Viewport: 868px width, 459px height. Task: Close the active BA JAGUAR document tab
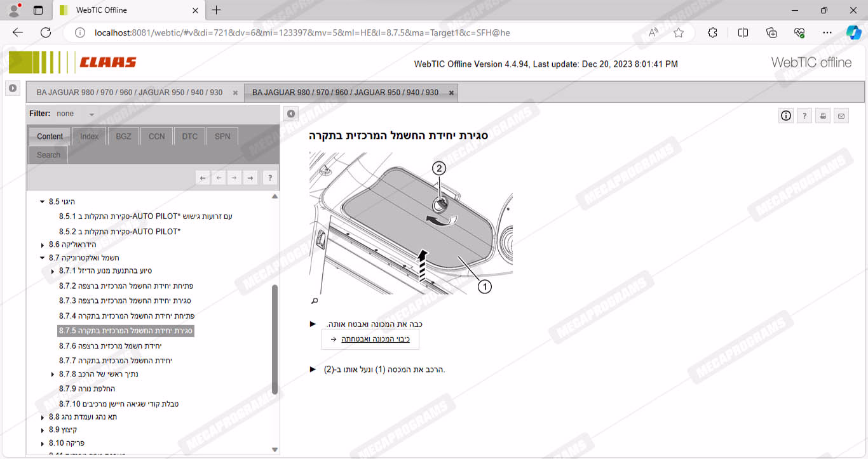tap(452, 93)
